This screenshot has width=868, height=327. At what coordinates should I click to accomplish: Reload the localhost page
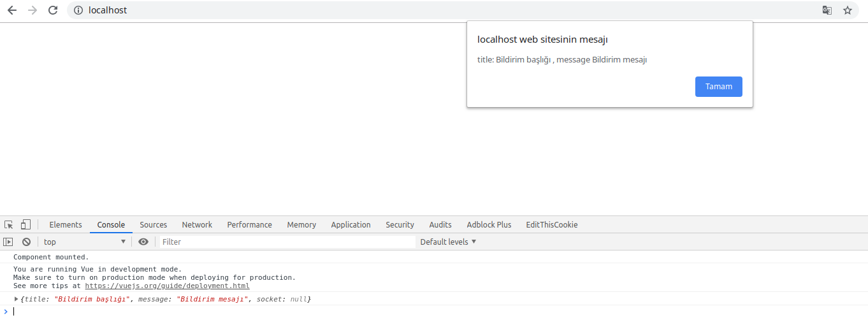click(x=53, y=10)
